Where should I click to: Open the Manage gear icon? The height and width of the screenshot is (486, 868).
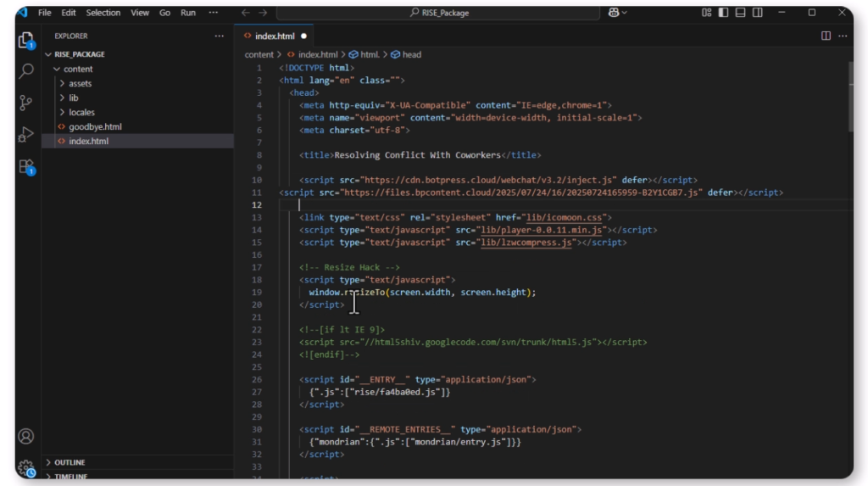26,467
